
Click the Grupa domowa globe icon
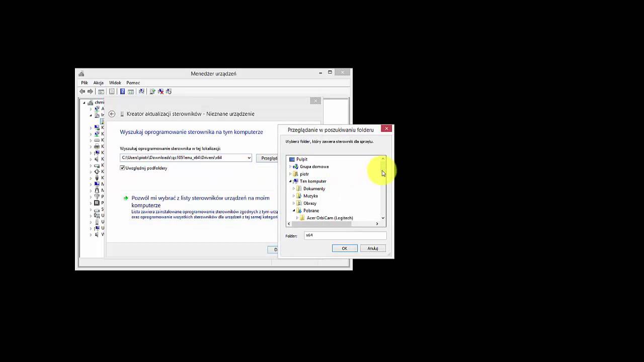(x=295, y=166)
